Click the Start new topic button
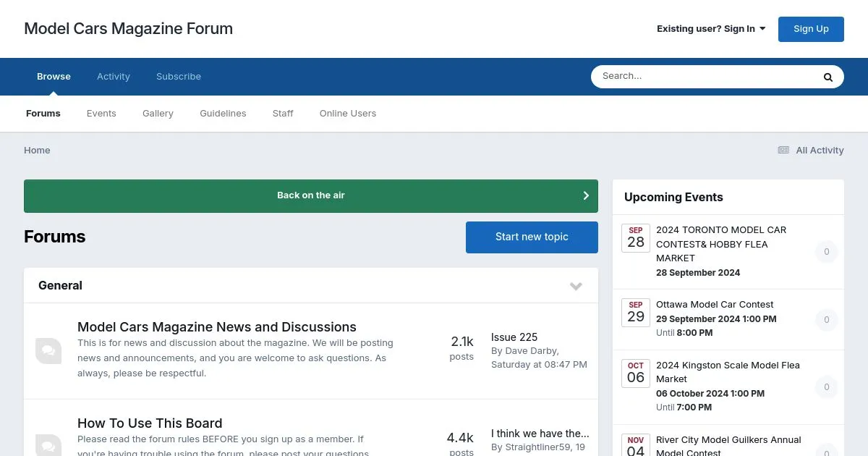The image size is (868, 456). coord(532,237)
